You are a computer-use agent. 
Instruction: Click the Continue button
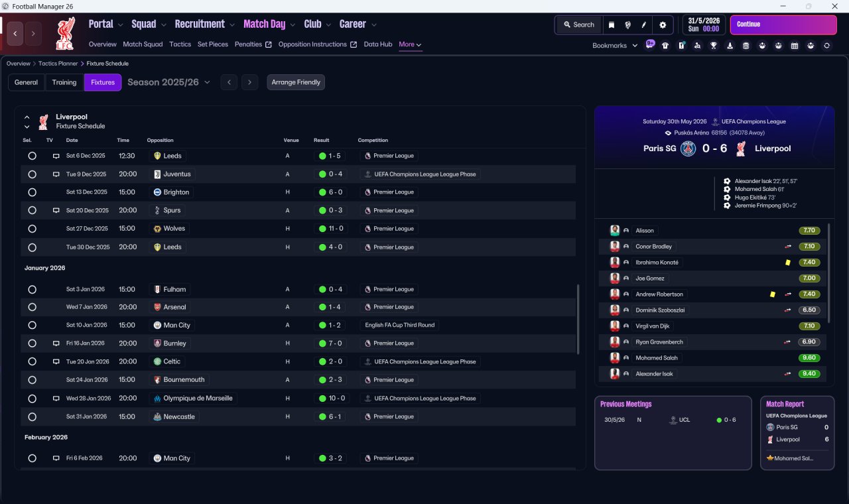point(783,25)
